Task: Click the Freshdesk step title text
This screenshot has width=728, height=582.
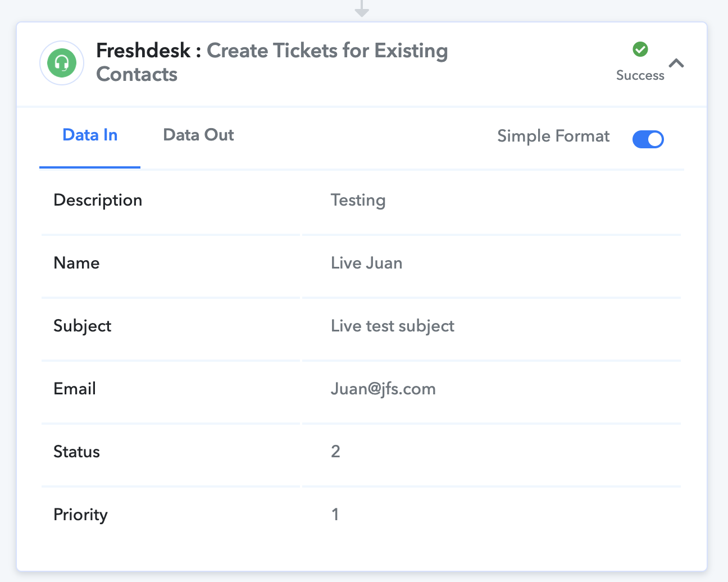Action: point(272,62)
